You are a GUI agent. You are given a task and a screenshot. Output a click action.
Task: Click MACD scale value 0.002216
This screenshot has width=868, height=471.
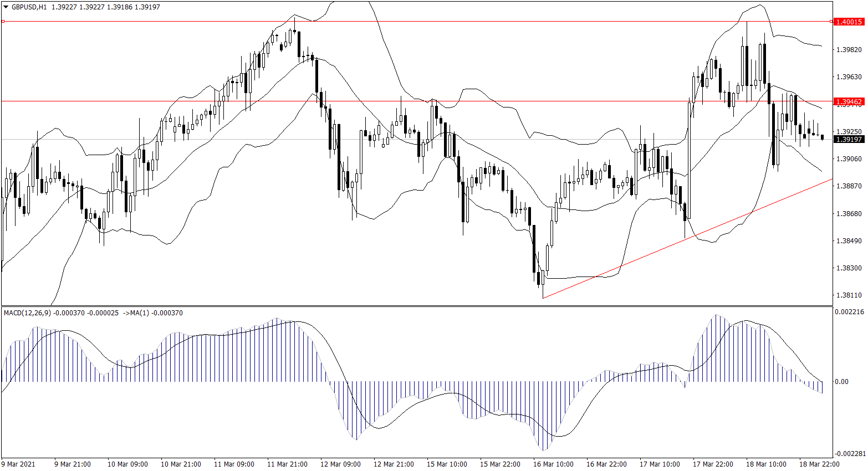coord(849,312)
